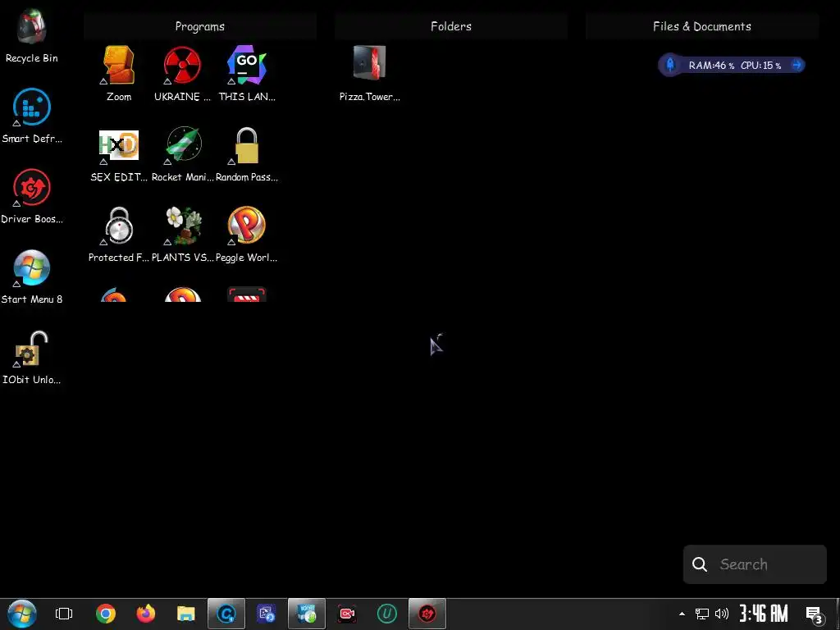Open the network tray icon
840x630 pixels.
pyautogui.click(x=702, y=614)
